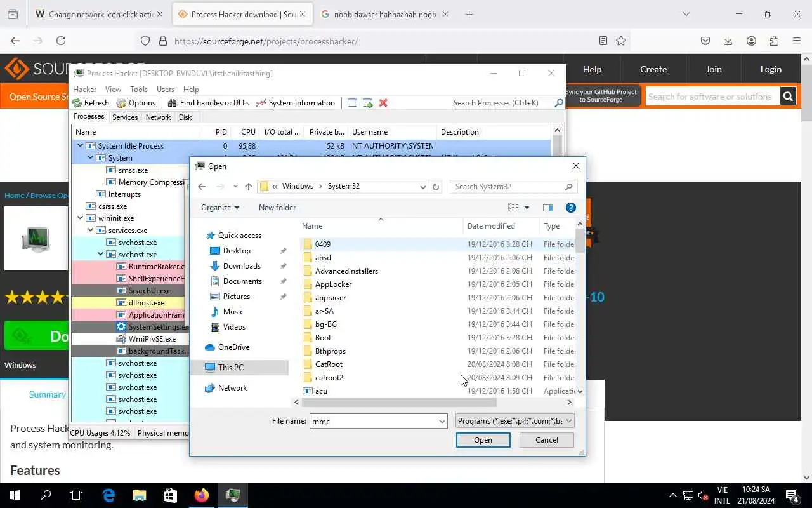Click Create link on SourceForge

click(653, 69)
